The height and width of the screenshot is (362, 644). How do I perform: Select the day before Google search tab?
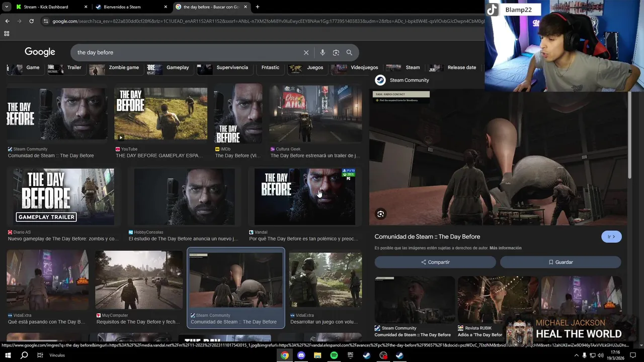tap(212, 7)
